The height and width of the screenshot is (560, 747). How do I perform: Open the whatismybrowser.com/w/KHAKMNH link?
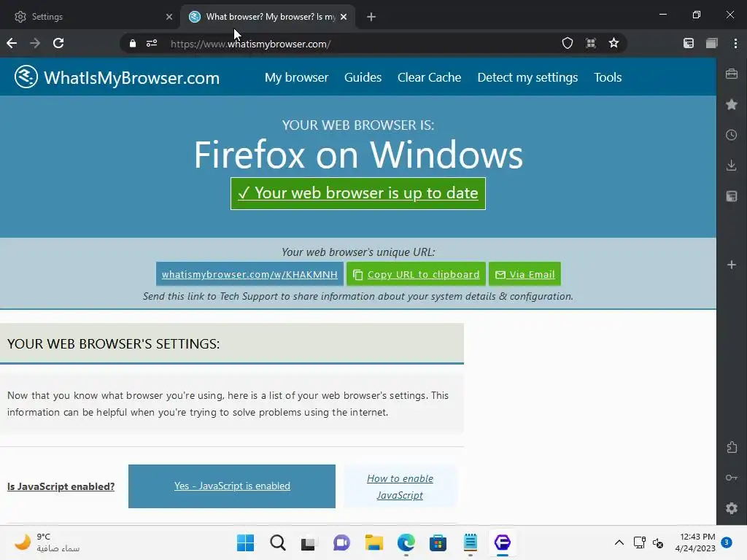tap(249, 274)
